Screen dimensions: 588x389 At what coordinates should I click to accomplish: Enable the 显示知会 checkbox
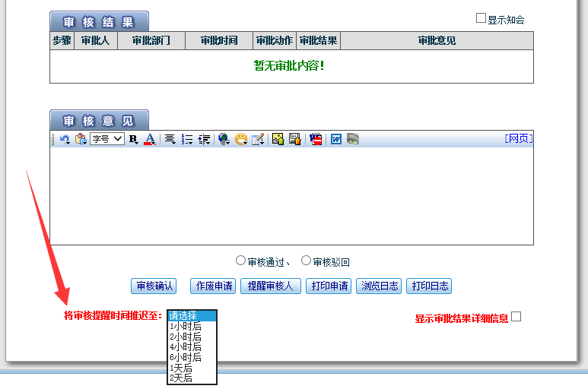(x=481, y=18)
